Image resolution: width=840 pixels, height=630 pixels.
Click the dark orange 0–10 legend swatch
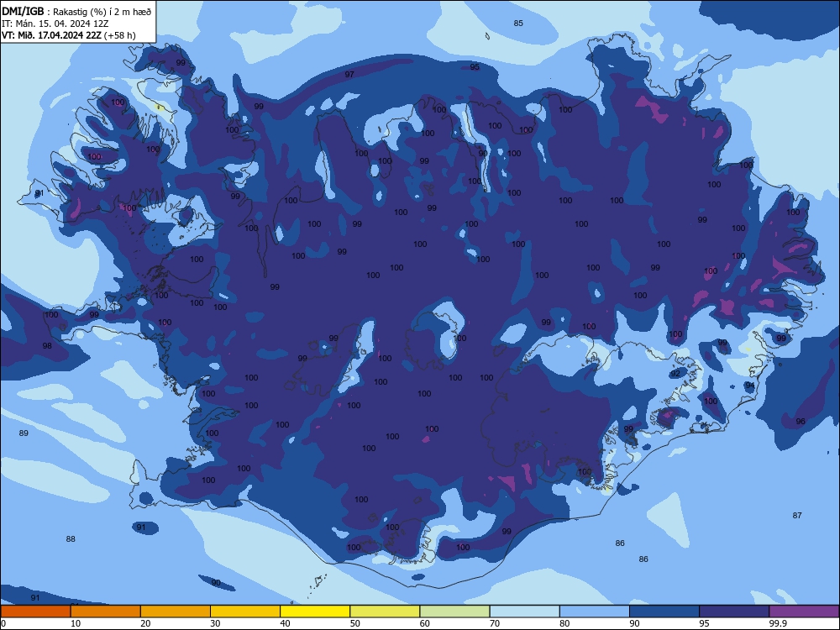point(35,612)
